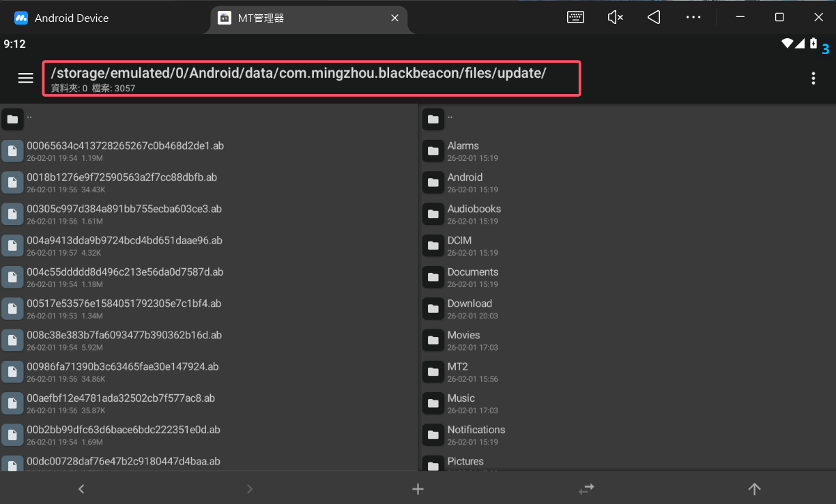
Task: Select file 008c38e383b7fa6093477b390362b16d.ab
Action: tap(208, 340)
